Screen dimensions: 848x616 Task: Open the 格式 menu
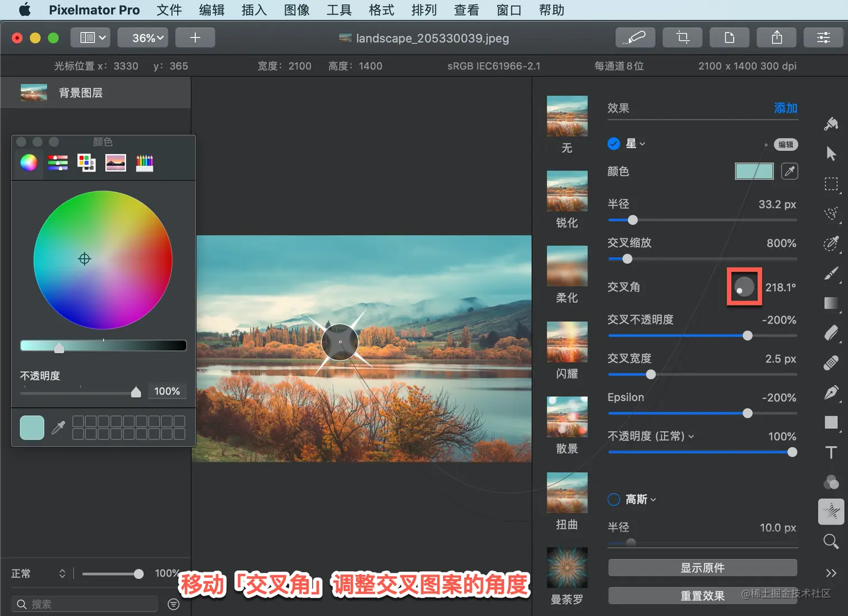[x=381, y=10]
